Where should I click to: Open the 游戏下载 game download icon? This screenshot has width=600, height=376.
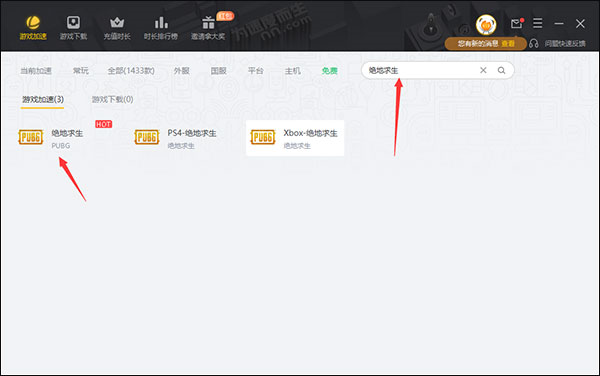[73, 23]
